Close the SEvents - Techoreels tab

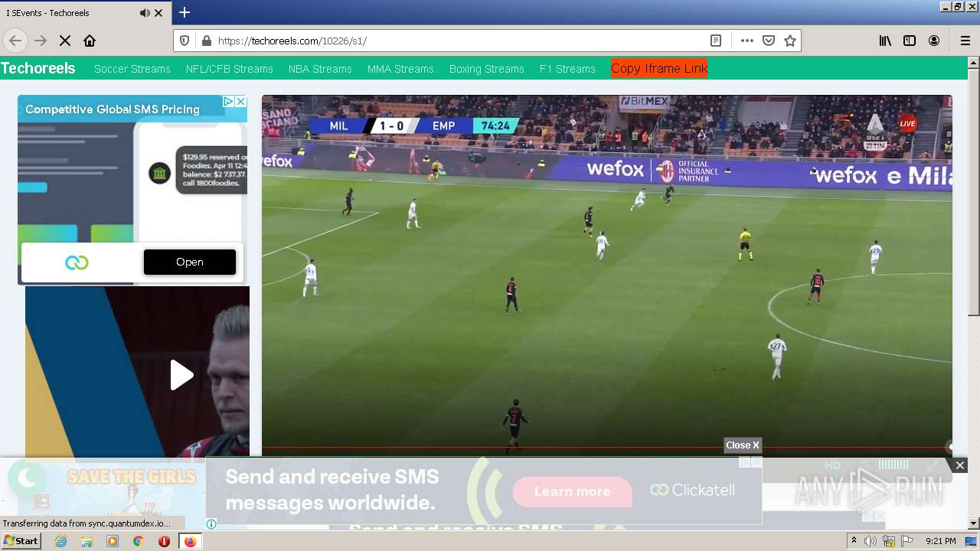point(158,13)
